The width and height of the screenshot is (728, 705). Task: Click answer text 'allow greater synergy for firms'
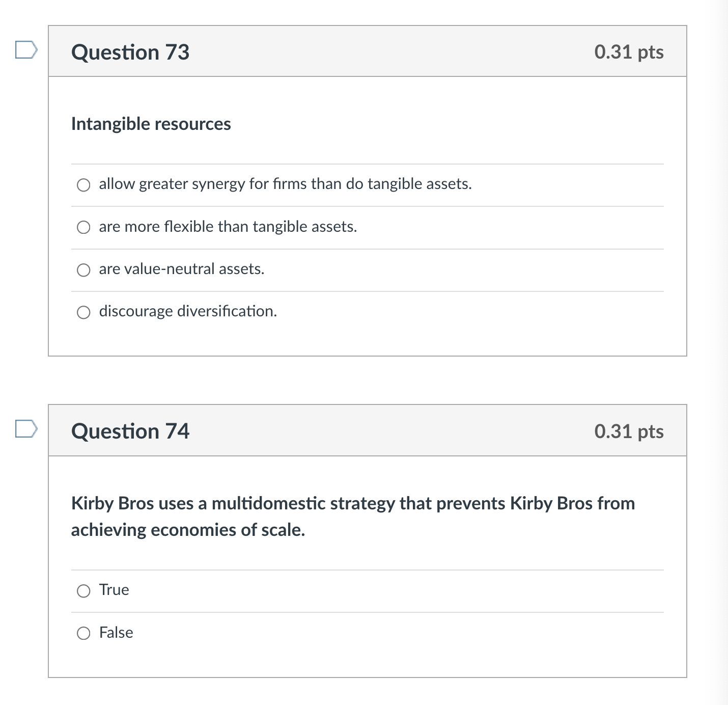[285, 184]
